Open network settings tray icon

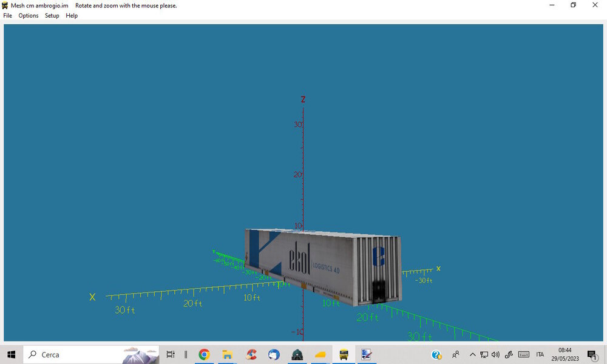(484, 354)
